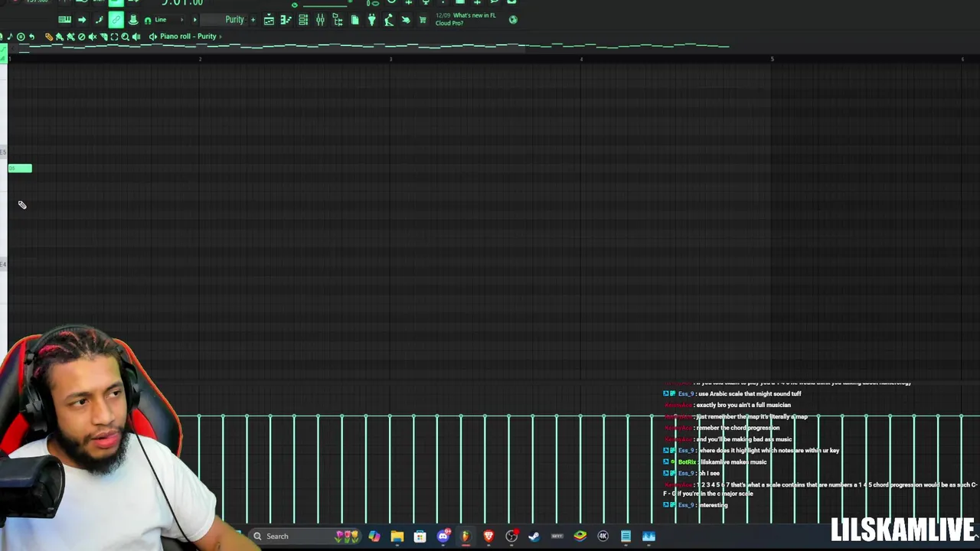The height and width of the screenshot is (551, 980).
Task: Open the Browser tree icon
Action: pos(338,20)
